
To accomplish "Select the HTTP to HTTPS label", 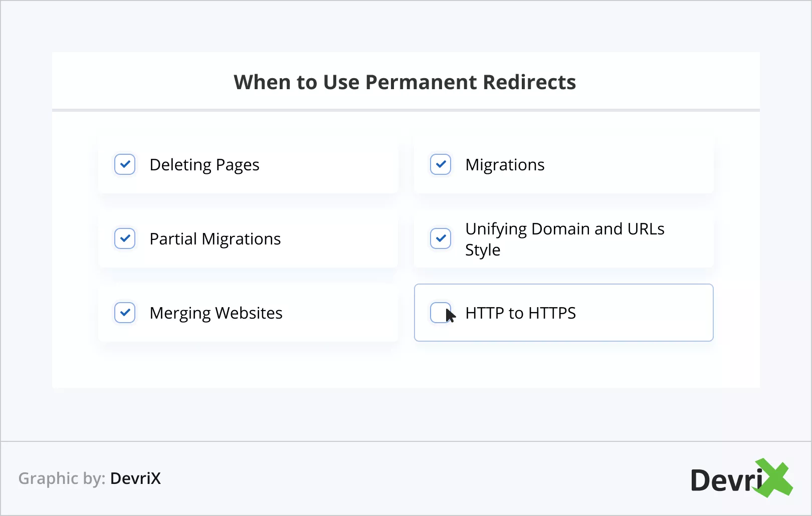I will [520, 313].
